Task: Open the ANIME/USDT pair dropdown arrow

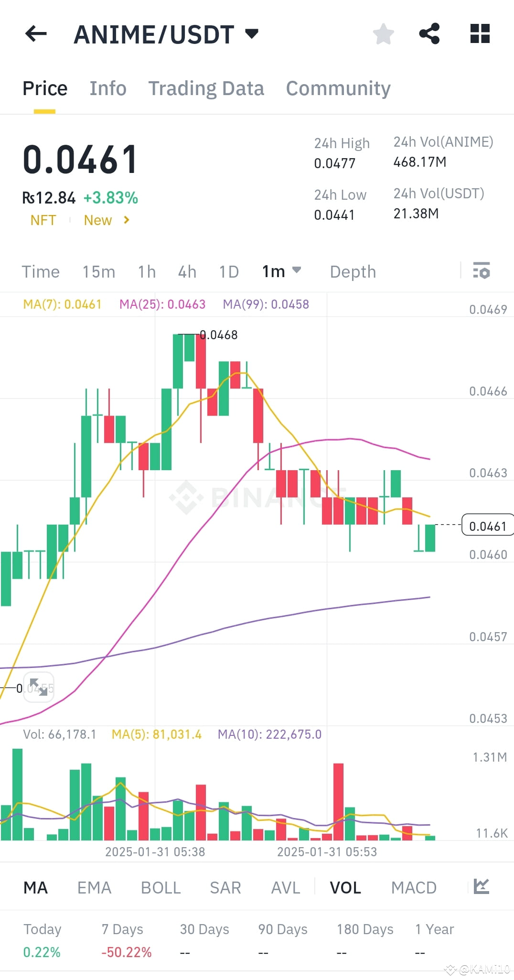Action: pos(252,33)
